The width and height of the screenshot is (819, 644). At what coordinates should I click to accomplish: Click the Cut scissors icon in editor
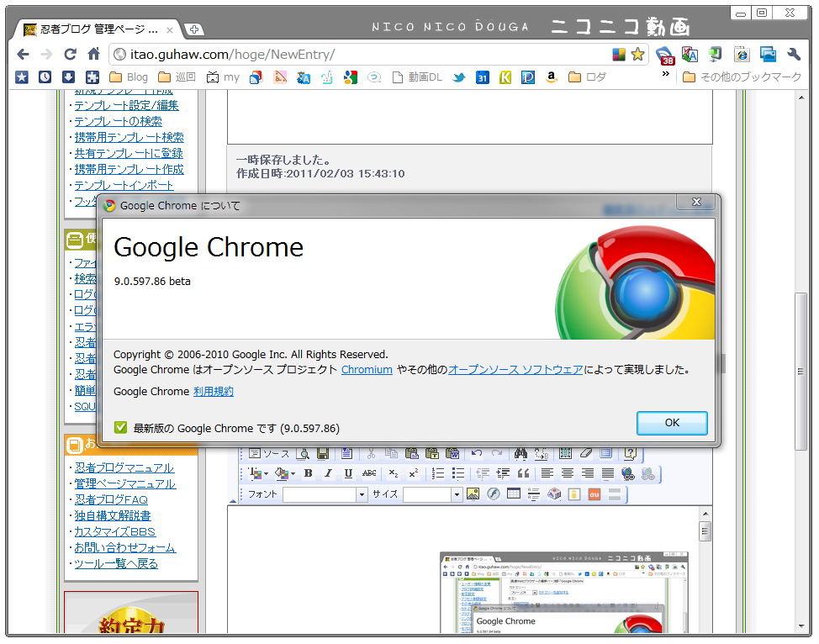(371, 453)
